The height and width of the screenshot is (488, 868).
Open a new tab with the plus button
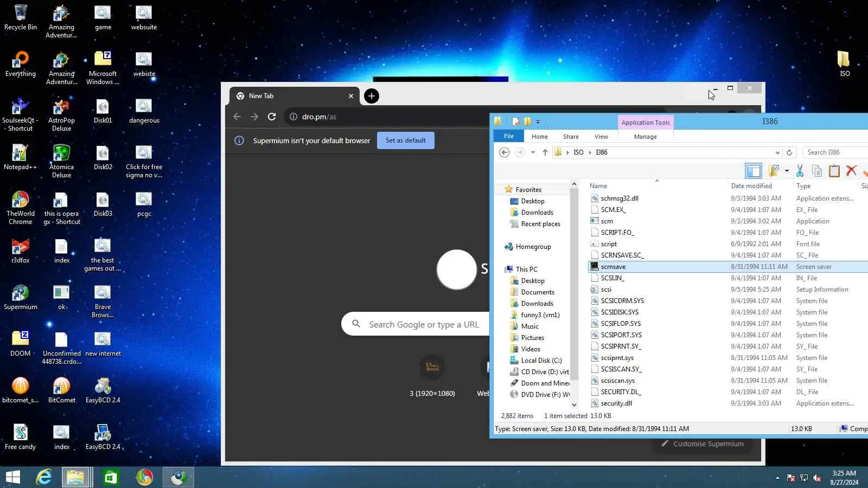pos(372,96)
